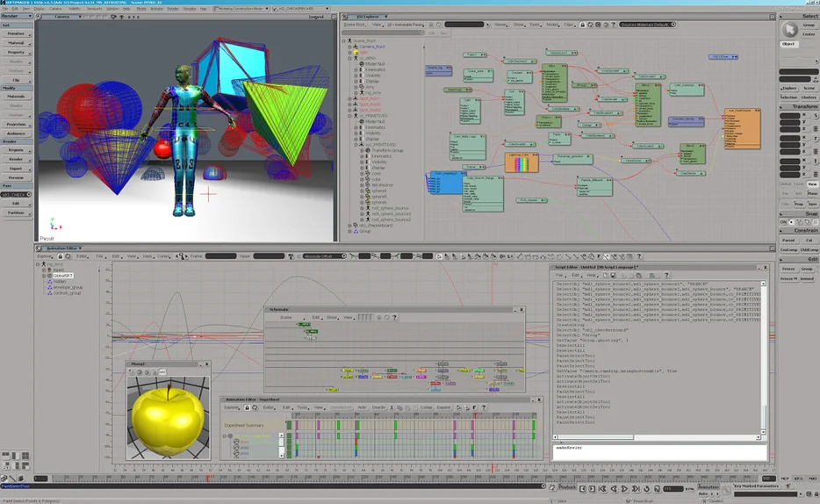Image resolution: width=820 pixels, height=504 pixels.
Task: Click the Preview button
Action: coord(16,177)
